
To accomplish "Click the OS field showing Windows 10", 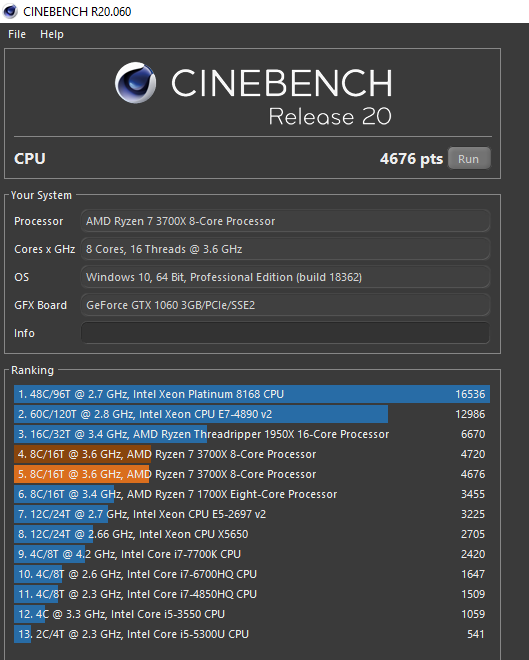I will [x=285, y=277].
